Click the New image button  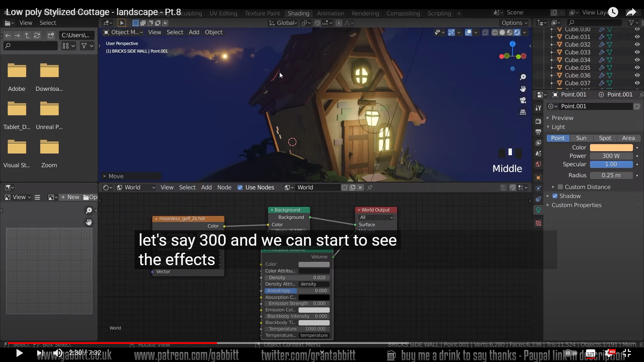70,197
